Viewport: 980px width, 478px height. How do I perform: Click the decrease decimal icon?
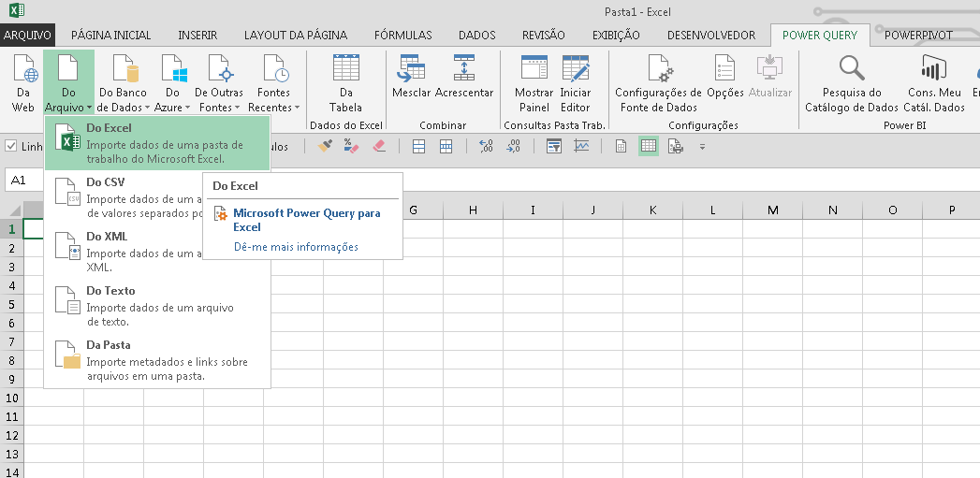click(x=513, y=146)
